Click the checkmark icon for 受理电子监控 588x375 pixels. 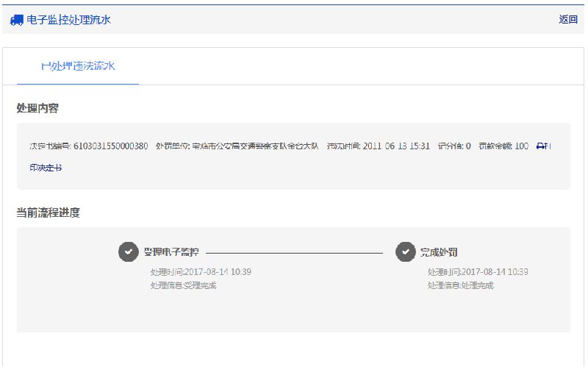128,252
